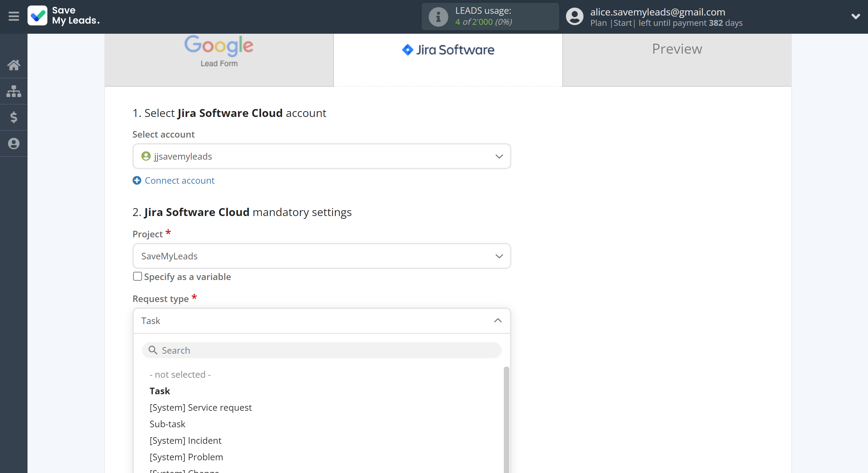Click the Search field in request type list
Screen dimensions: 868x473
pos(322,350)
